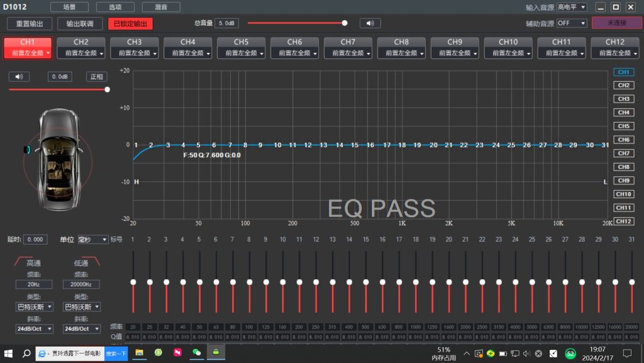Mute the master volume speaker icon
Image resolution: width=644 pixels, height=363 pixels.
click(x=370, y=23)
